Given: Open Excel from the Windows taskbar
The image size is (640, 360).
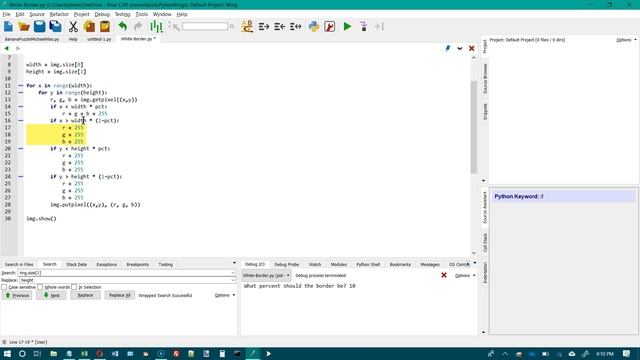Looking at the screenshot, I should point(84,353).
